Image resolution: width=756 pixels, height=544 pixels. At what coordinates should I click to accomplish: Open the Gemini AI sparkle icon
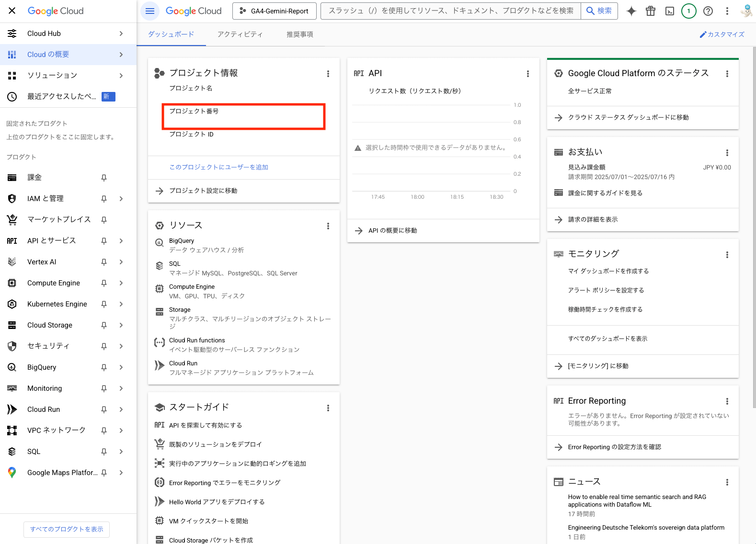click(x=631, y=11)
